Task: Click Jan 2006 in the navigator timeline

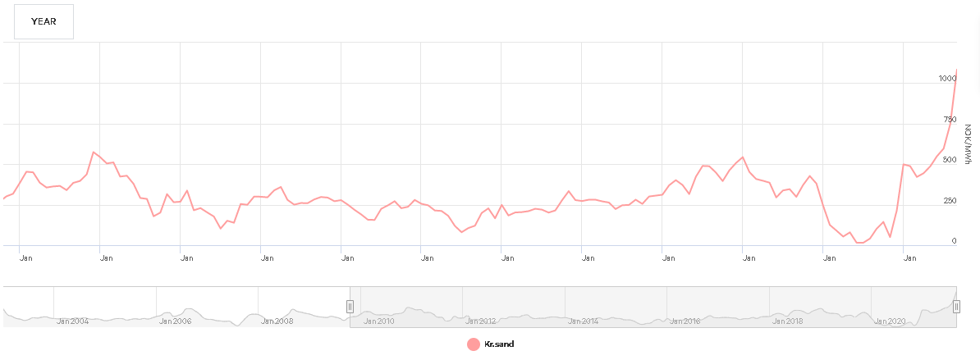Action: click(175, 321)
